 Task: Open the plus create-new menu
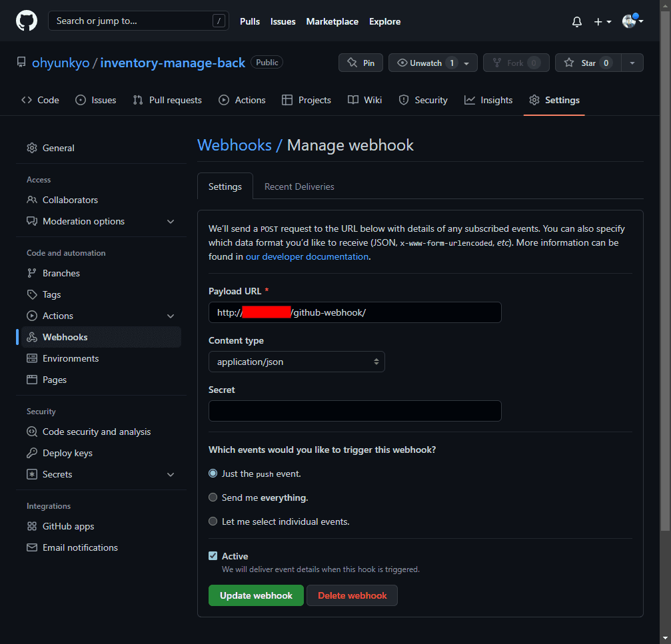tap(602, 21)
